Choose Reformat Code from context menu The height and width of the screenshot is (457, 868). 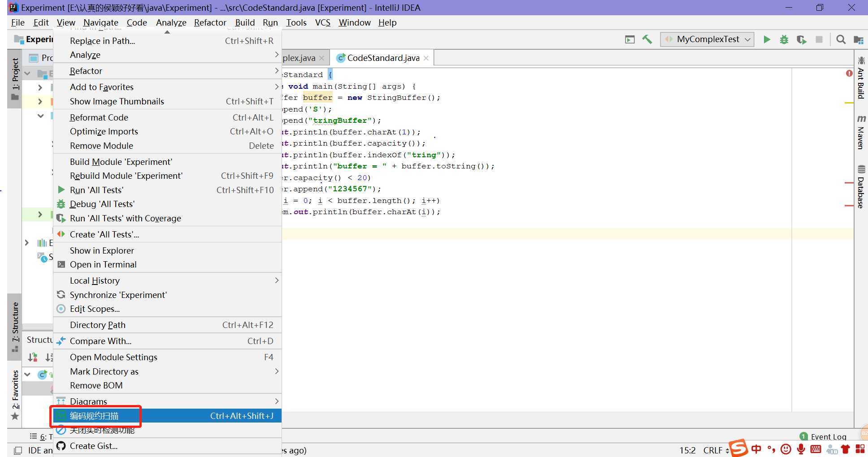[x=167, y=117]
